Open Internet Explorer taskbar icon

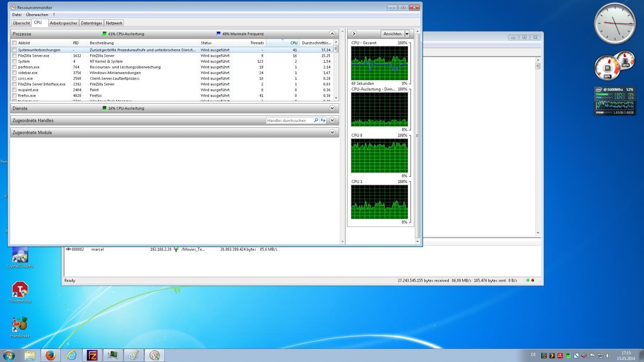click(x=72, y=355)
